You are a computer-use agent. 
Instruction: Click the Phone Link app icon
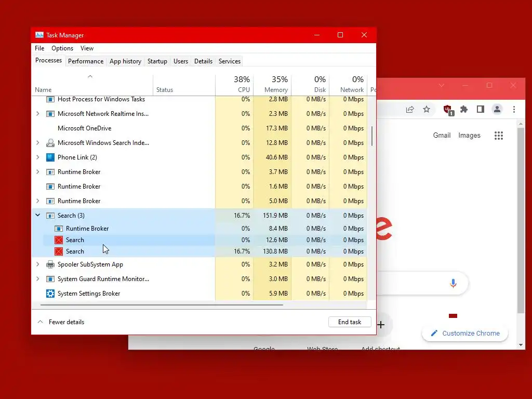pos(50,157)
